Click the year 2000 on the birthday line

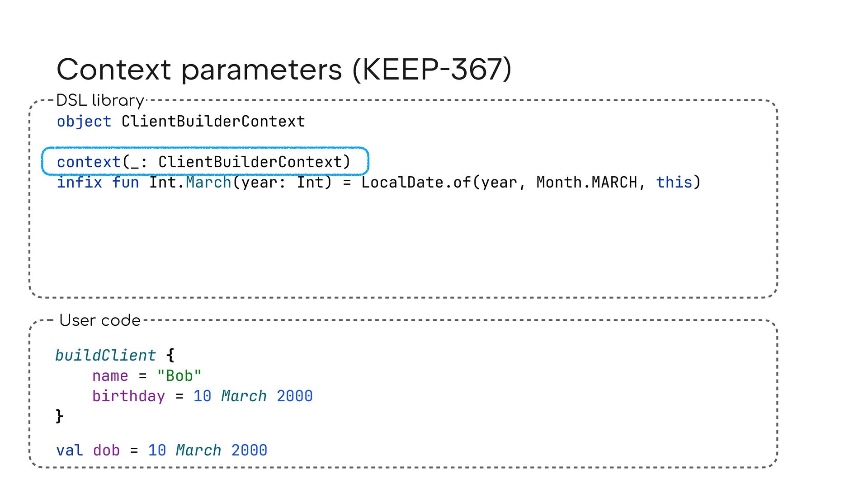[x=294, y=396]
